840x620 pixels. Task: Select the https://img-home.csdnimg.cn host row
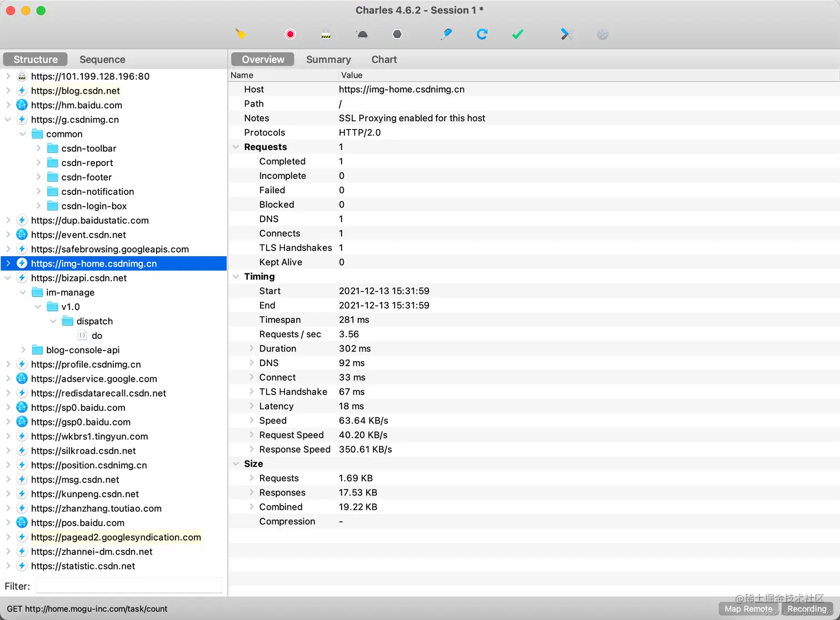point(114,263)
